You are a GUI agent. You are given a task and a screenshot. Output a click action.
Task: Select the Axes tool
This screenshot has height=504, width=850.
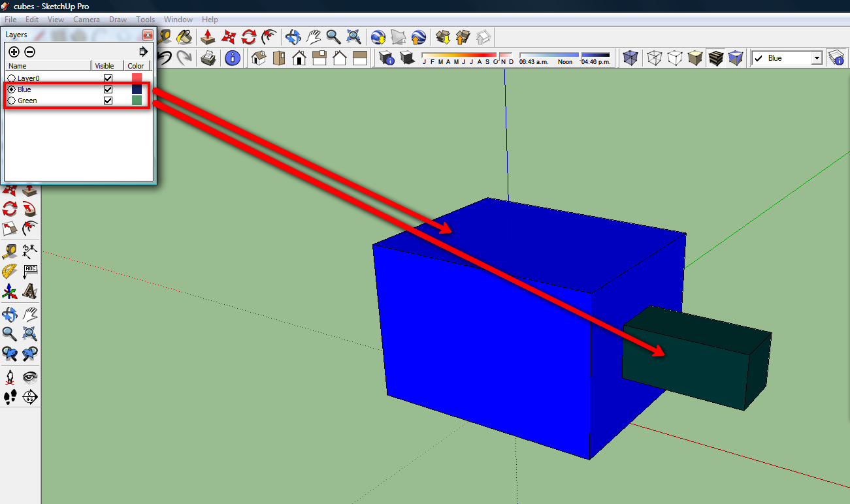(10, 291)
